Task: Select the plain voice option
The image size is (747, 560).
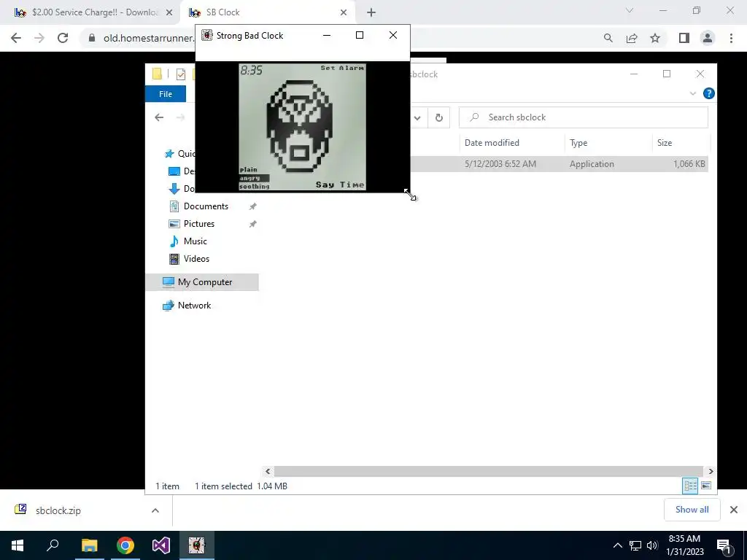Action: coord(249,169)
